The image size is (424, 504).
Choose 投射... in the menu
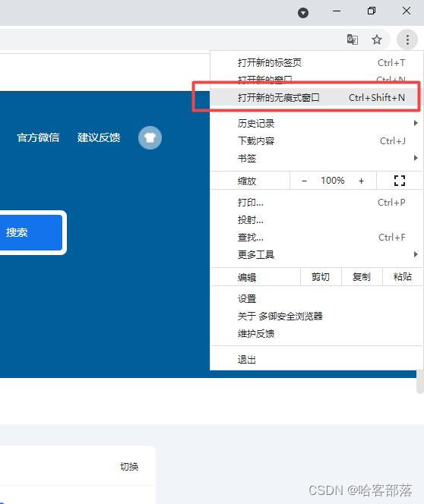click(x=317, y=220)
